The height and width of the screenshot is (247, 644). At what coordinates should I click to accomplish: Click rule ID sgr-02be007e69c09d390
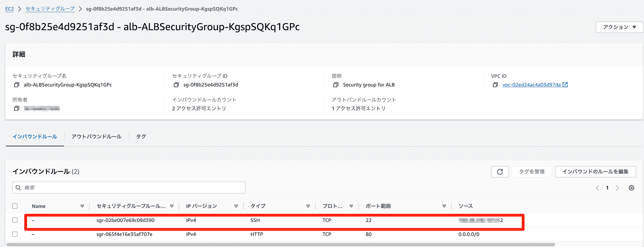pos(126,220)
